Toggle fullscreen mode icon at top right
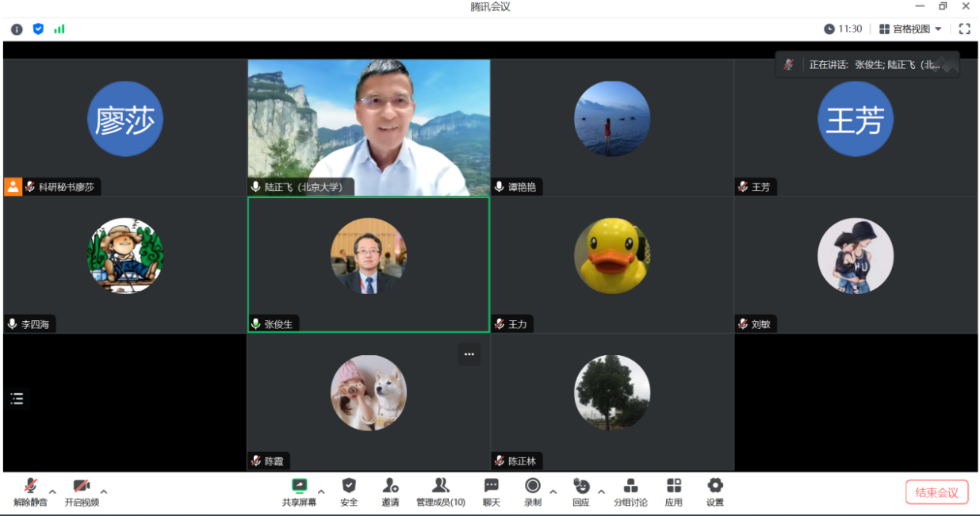The height and width of the screenshot is (516, 980). point(964,29)
